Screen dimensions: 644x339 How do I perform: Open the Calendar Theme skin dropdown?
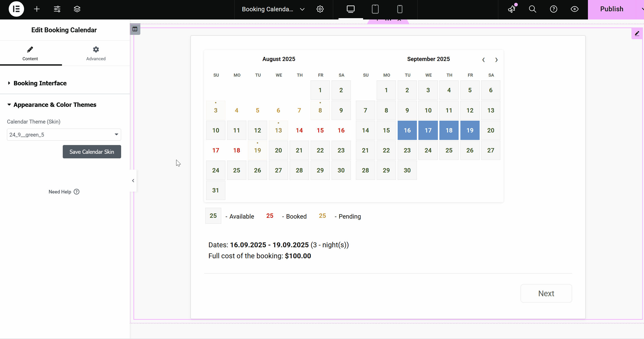tap(64, 135)
